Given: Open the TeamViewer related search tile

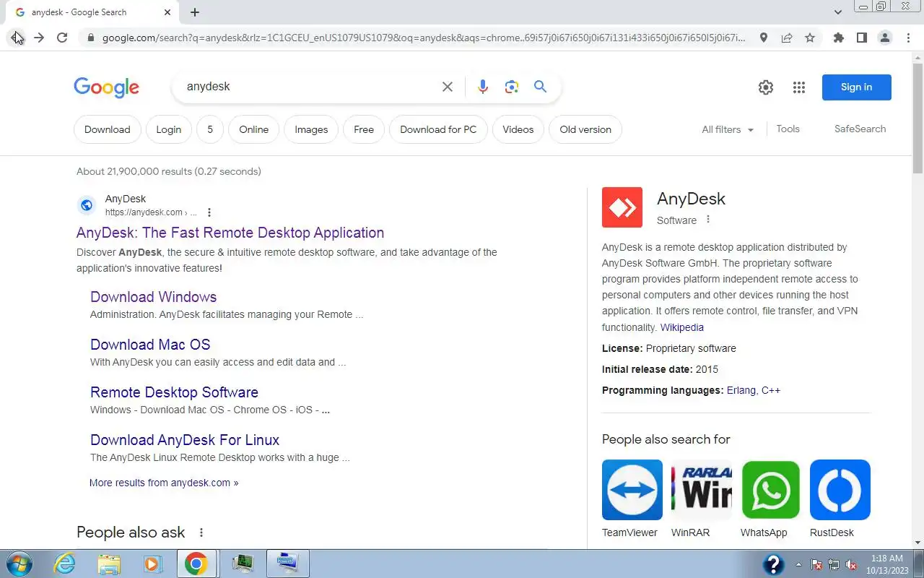Looking at the screenshot, I should (632, 499).
